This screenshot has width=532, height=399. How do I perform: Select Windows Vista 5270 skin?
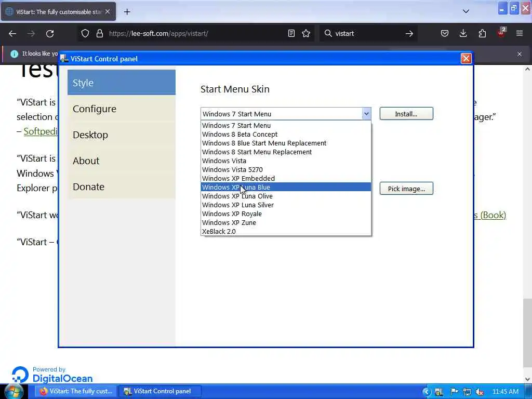(286, 170)
